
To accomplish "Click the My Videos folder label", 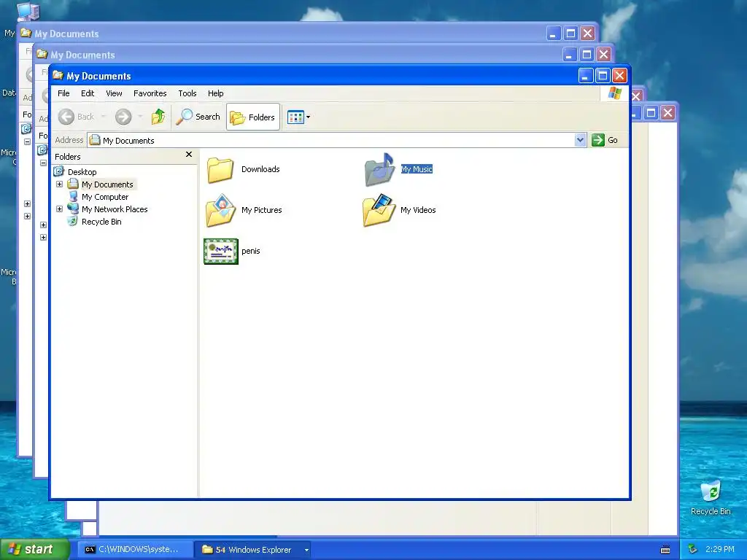I will 418,210.
